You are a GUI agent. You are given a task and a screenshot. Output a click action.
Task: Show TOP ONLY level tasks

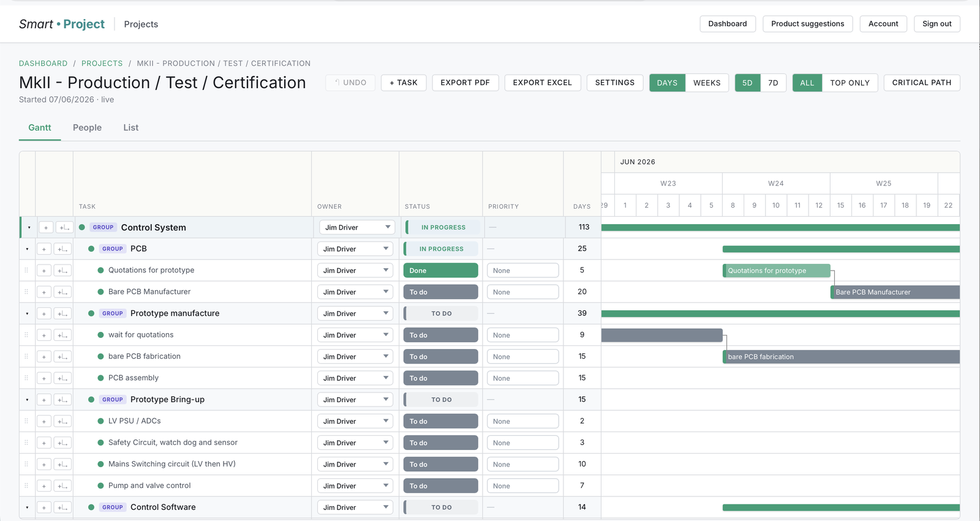[x=850, y=83]
